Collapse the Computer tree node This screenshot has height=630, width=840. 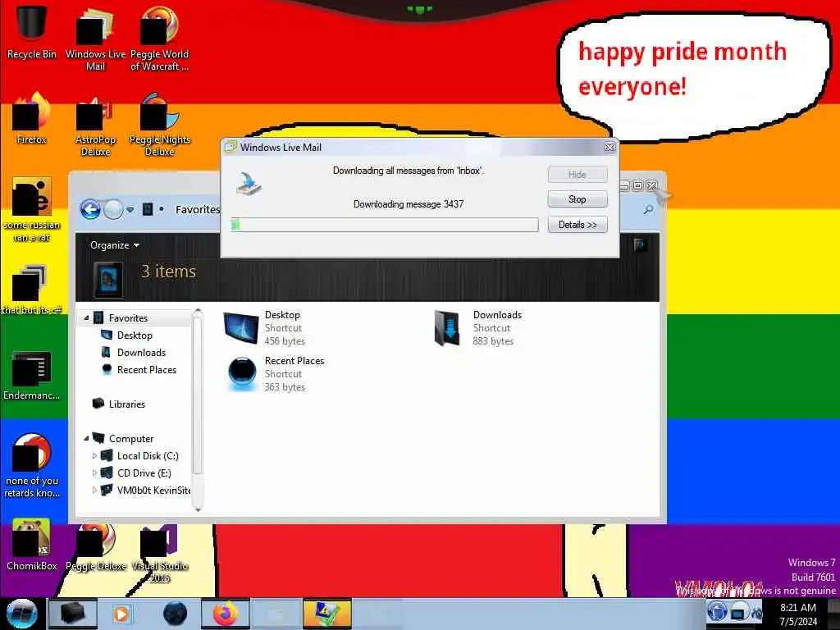[x=86, y=438]
